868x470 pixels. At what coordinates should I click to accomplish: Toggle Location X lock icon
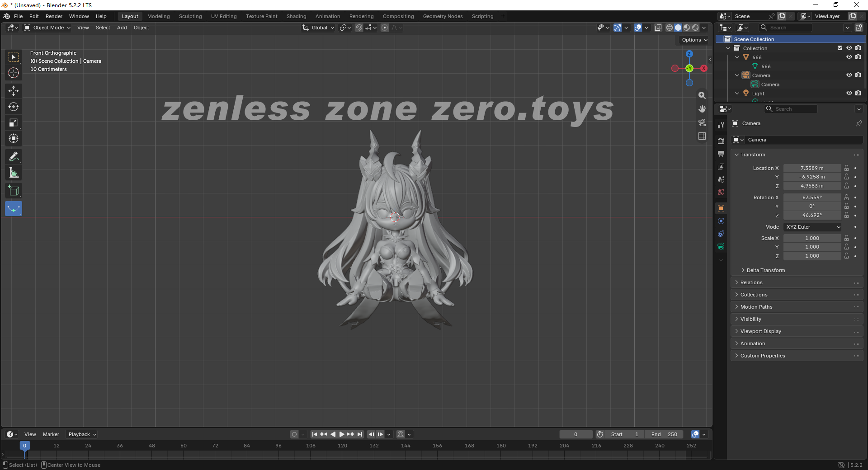846,168
